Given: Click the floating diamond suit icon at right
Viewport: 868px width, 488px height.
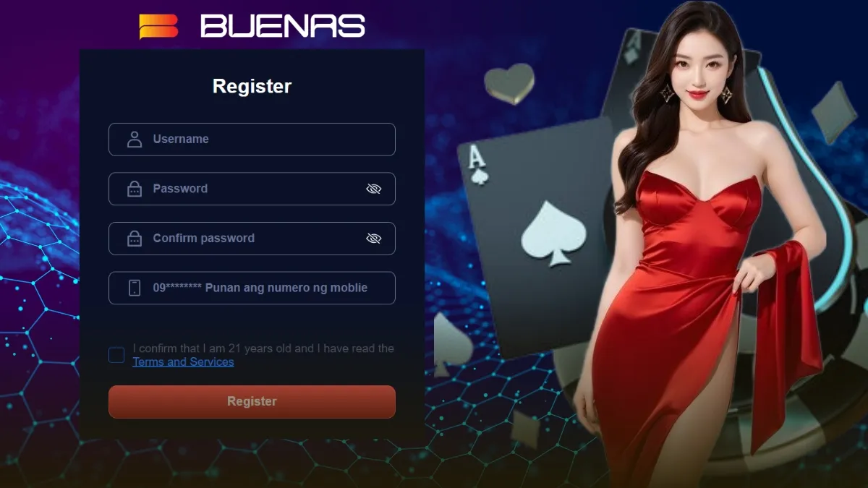Looking at the screenshot, I should (x=834, y=112).
